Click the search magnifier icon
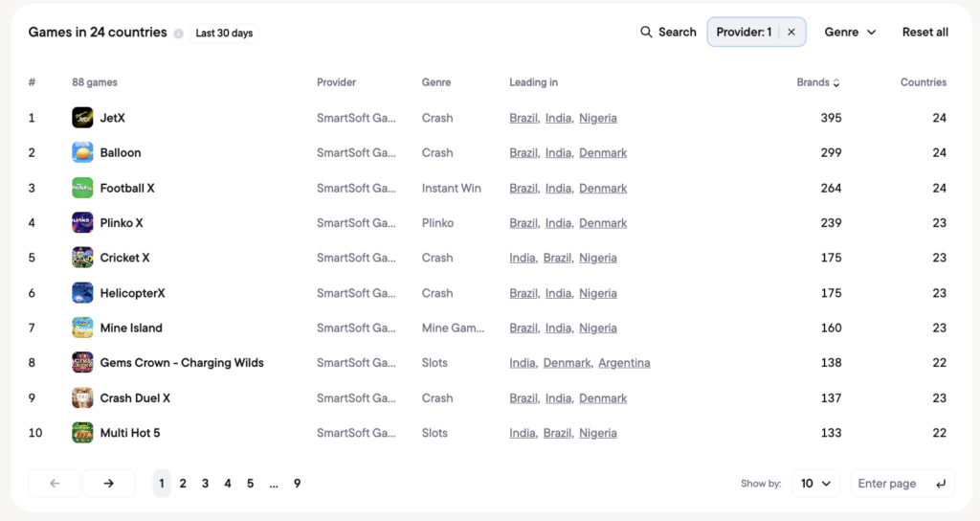The height and width of the screenshot is (521, 980). [x=646, y=32]
